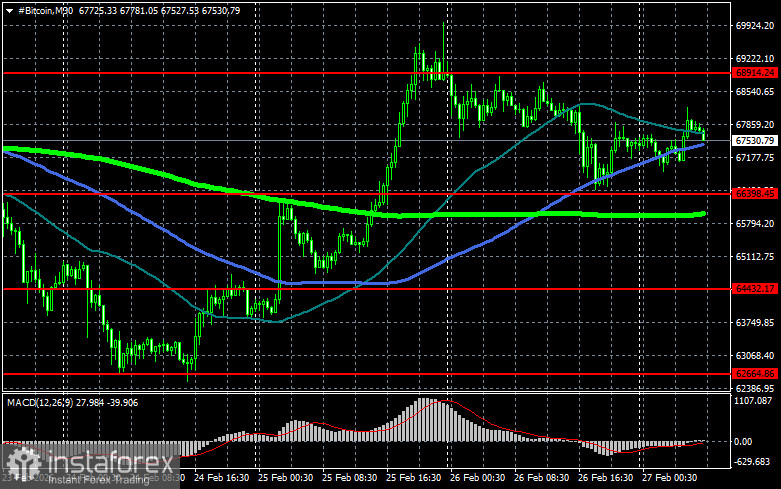
Task: Click the 26 Feb 00:30 time label
Action: (x=477, y=478)
